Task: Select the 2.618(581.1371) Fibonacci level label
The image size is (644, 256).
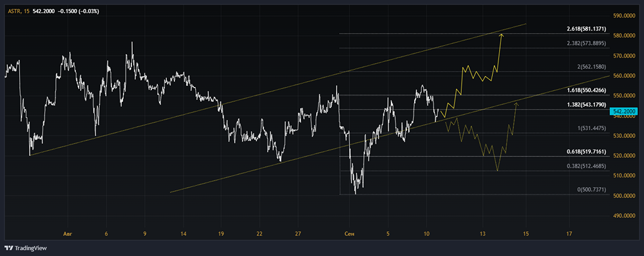Action: click(x=586, y=29)
